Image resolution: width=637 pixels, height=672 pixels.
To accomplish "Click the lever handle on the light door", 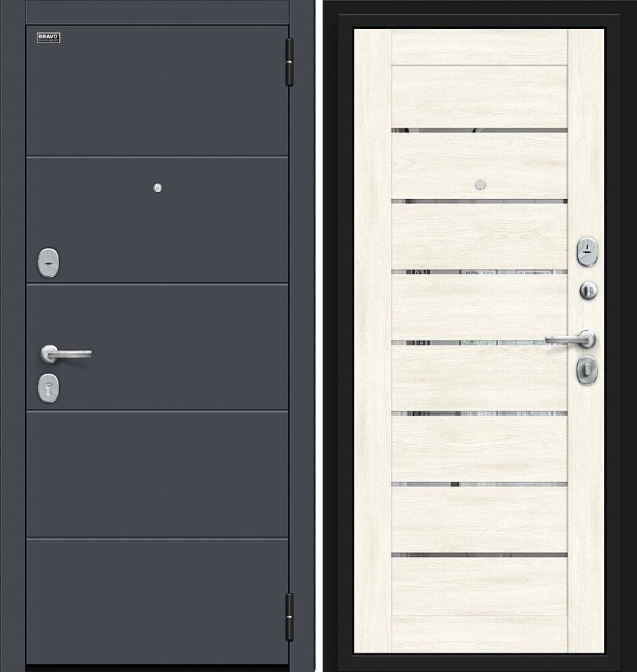I will tap(570, 339).
